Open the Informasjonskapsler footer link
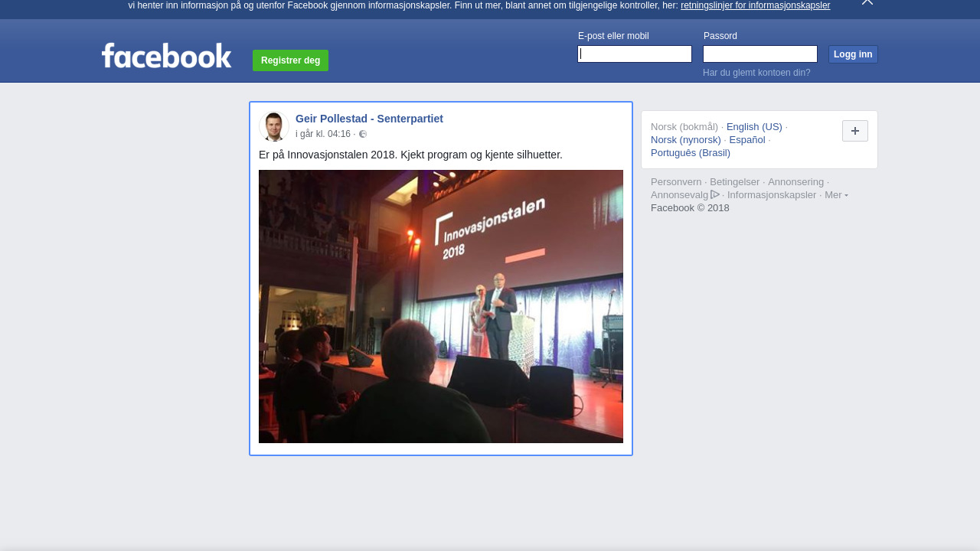980x551 pixels. (772, 195)
